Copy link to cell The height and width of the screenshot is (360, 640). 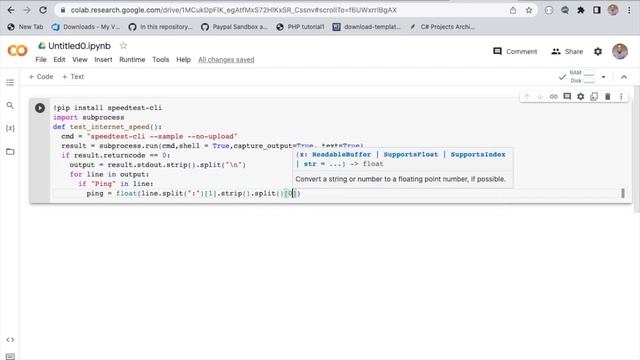tap(553, 97)
